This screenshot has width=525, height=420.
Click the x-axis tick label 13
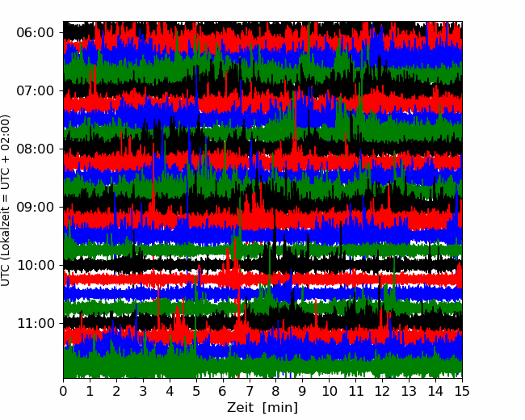tap(409, 391)
